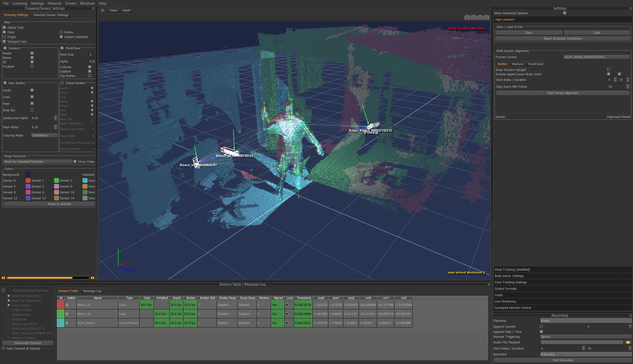This screenshot has height=364, width=633.
Task: Toggle the Frustum checkbox under Sensors
Action: 32,66
